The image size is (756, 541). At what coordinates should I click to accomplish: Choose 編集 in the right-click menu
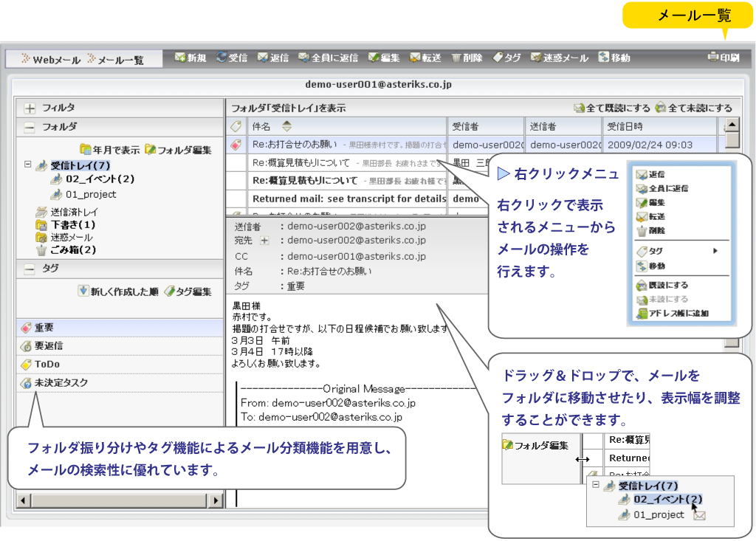(x=651, y=202)
